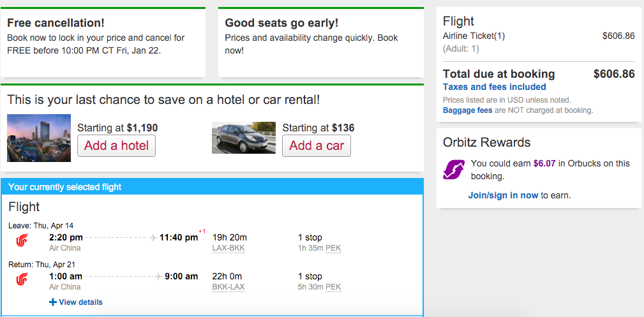The width and height of the screenshot is (644, 317).
Task: Click PEK stop code on return flight
Action: [333, 286]
